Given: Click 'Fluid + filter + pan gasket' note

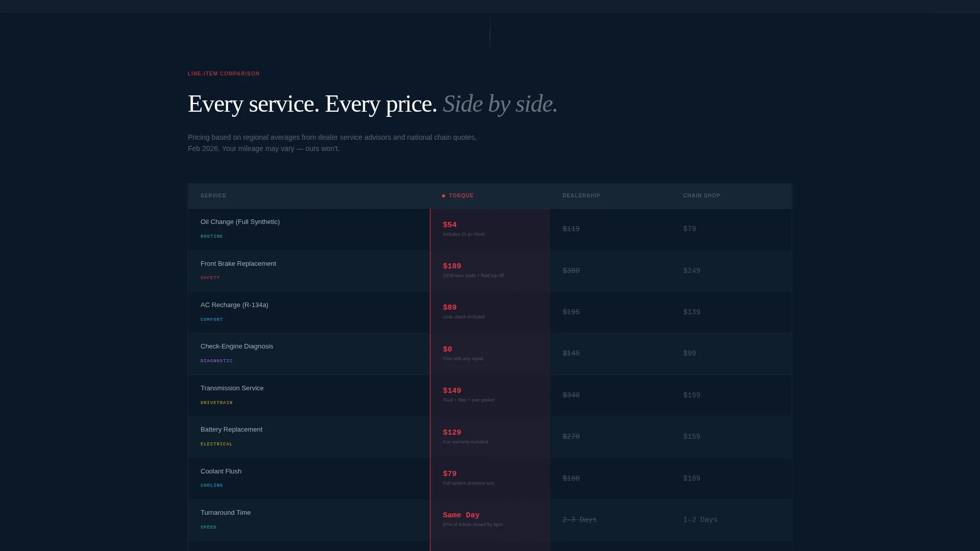Looking at the screenshot, I should click(x=469, y=400).
